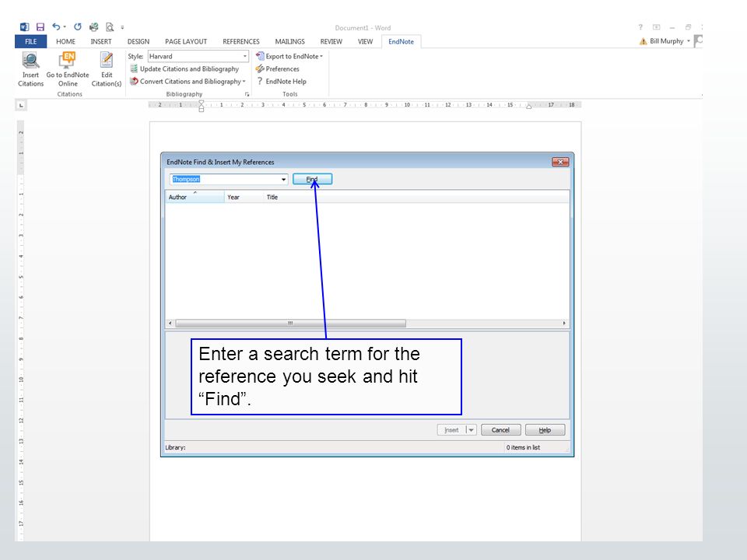This screenshot has width=747, height=560.
Task: Undo the last action
Action: (x=56, y=26)
